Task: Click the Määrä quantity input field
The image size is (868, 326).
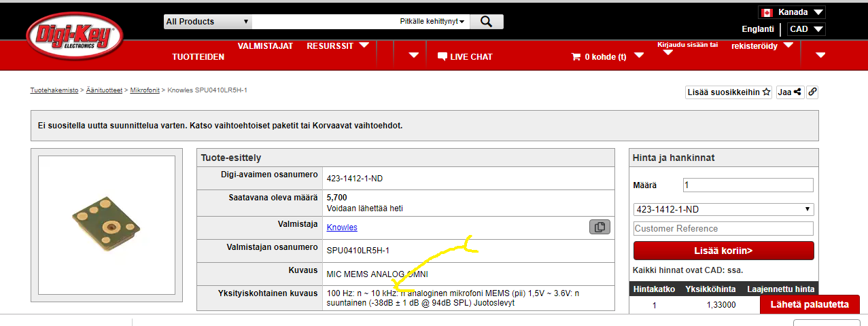Action: pos(748,185)
